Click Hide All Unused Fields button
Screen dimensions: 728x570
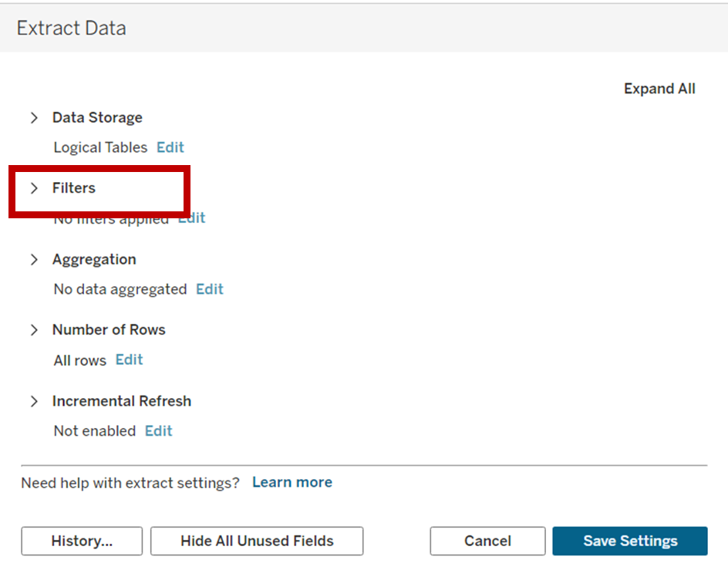pos(257,541)
